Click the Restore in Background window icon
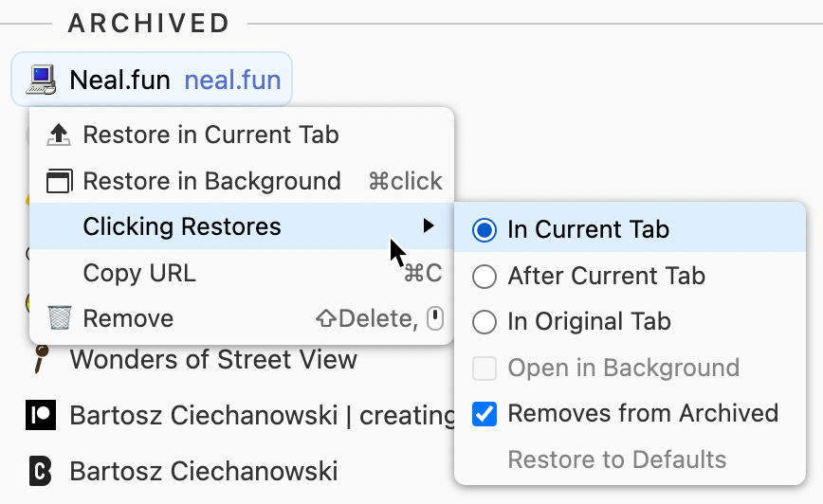The height and width of the screenshot is (504, 823). [59, 181]
